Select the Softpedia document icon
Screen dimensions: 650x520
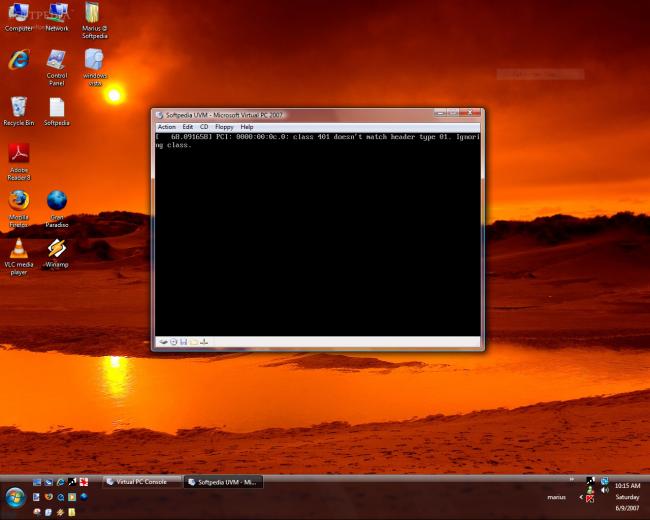click(x=57, y=111)
